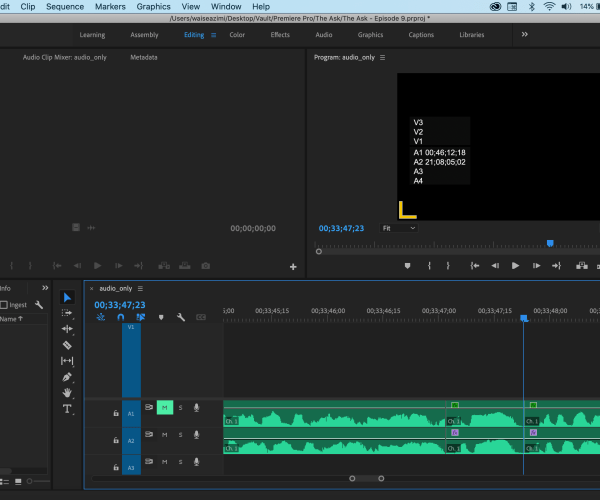
Task: Select the Type tool
Action: coord(67,409)
